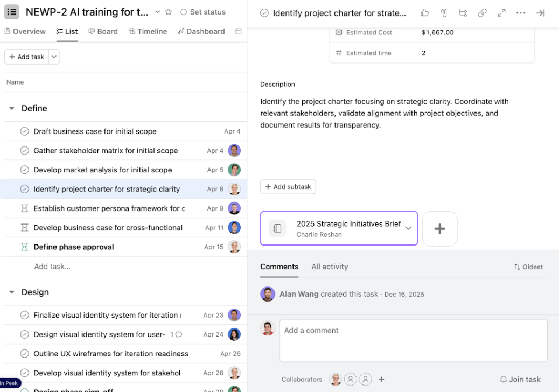
Task: Close the task details pane with arrow icon
Action: tap(540, 13)
